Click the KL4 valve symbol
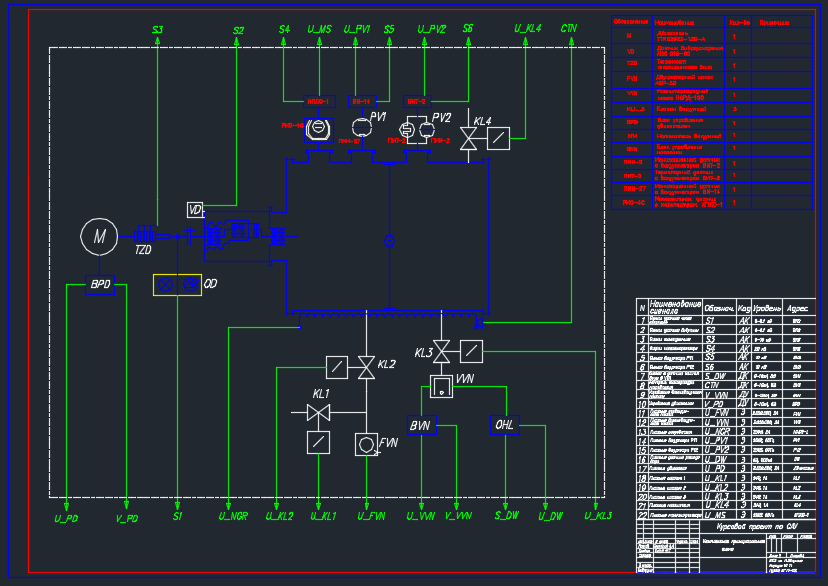 point(468,138)
